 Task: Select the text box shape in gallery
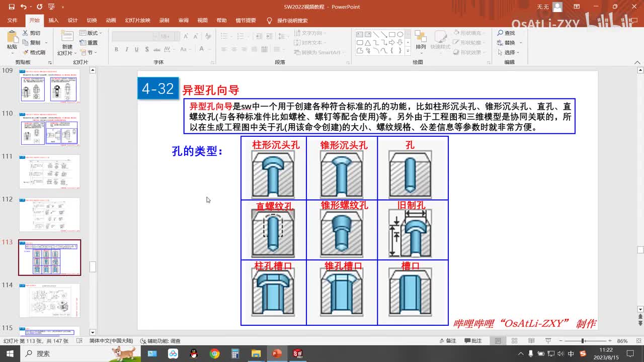coord(360,34)
